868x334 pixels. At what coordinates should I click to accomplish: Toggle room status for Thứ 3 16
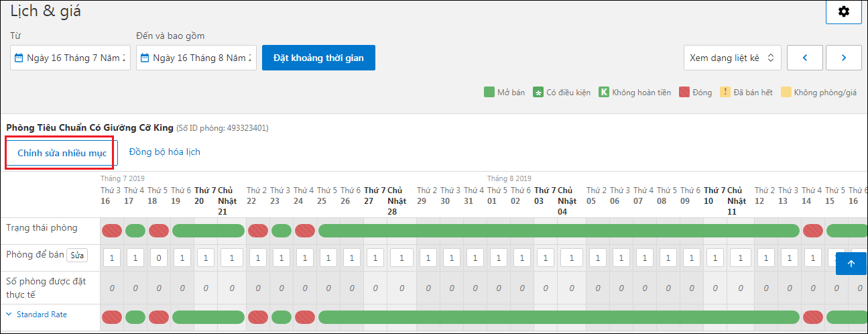(112, 231)
